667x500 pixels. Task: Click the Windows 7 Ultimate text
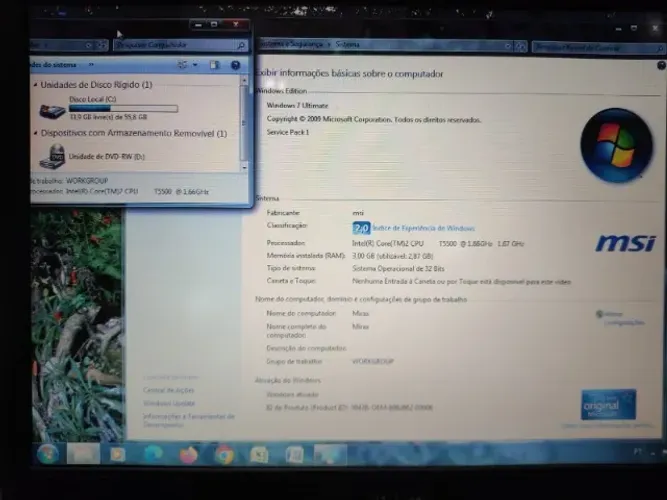pyautogui.click(x=297, y=106)
